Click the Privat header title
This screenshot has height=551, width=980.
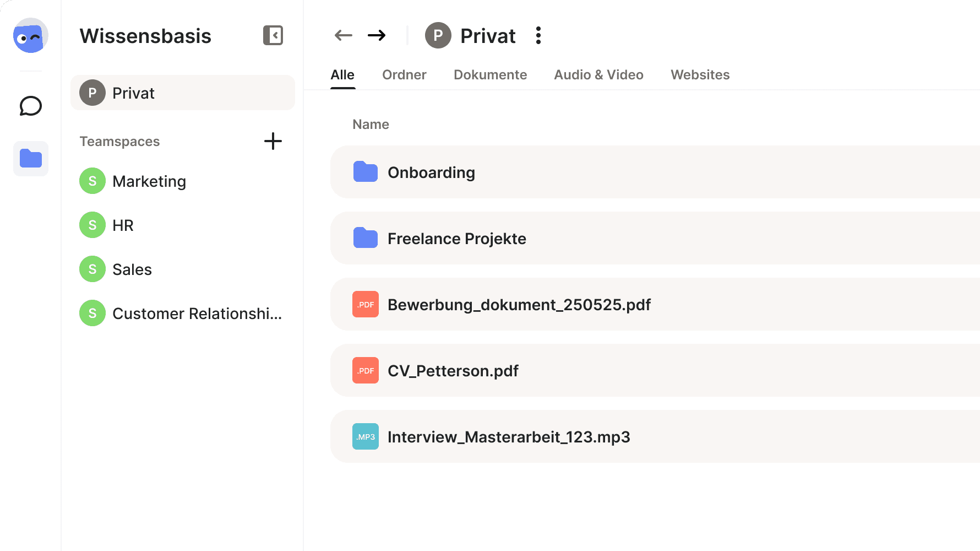[x=488, y=36]
